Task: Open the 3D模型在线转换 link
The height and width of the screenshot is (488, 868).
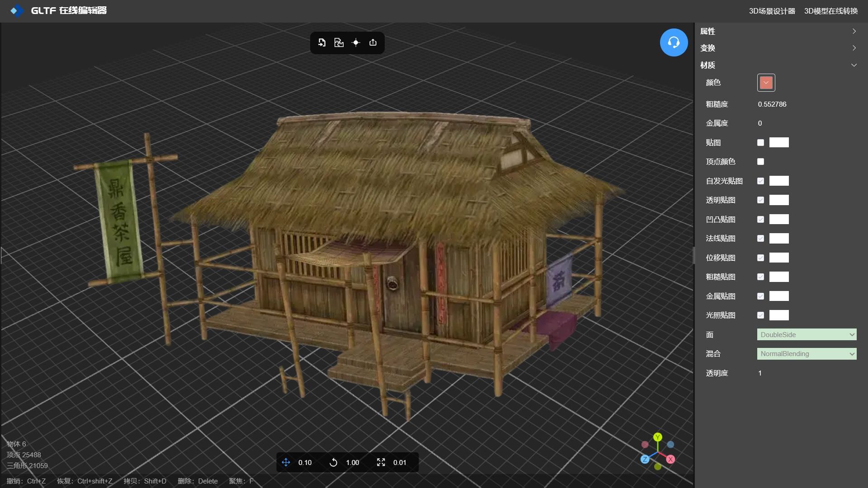Action: pyautogui.click(x=831, y=11)
